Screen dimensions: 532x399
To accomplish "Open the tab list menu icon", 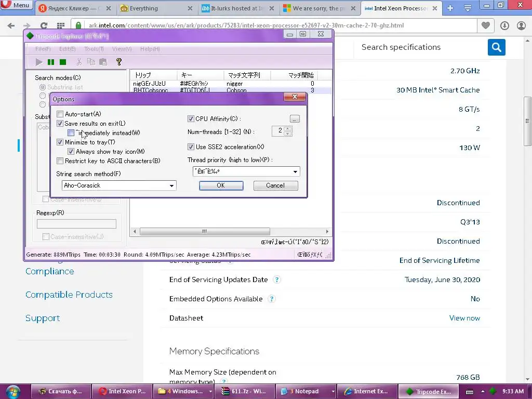I will (x=468, y=8).
